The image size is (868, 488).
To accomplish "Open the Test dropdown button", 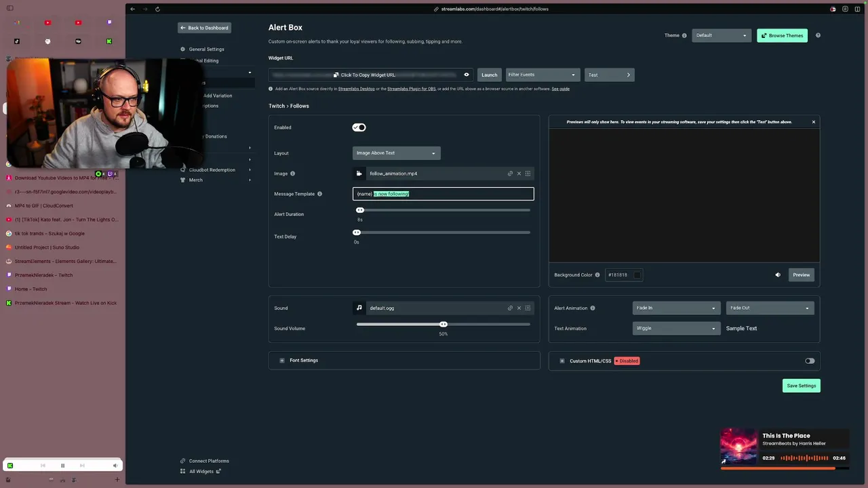I will [x=609, y=75].
